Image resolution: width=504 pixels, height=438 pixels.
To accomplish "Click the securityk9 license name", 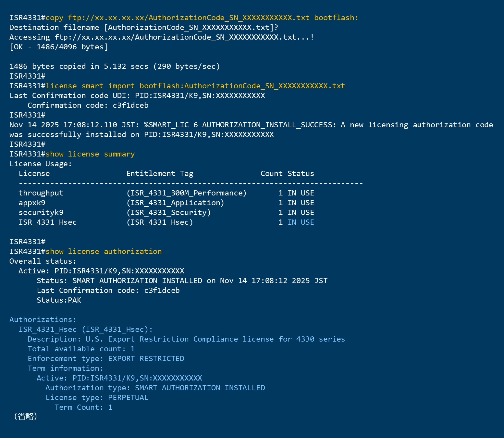I will 41,212.
